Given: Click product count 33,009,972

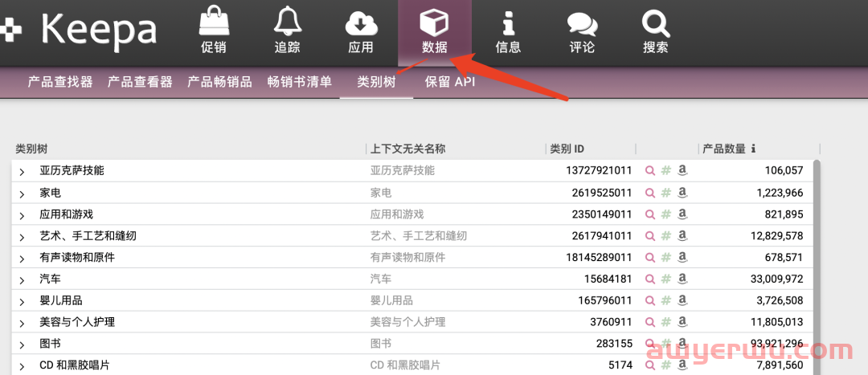Looking at the screenshot, I should pyautogui.click(x=776, y=279).
